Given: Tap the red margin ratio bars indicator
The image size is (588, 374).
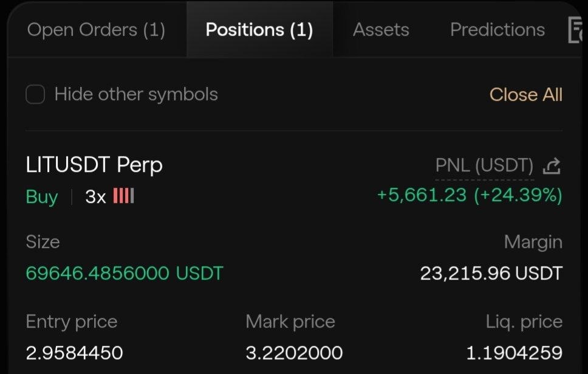Looking at the screenshot, I should click(x=123, y=196).
